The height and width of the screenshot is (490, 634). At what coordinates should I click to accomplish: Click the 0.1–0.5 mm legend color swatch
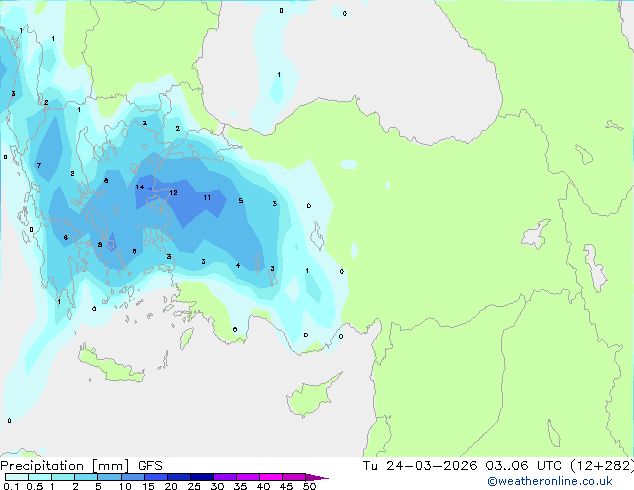point(17,477)
